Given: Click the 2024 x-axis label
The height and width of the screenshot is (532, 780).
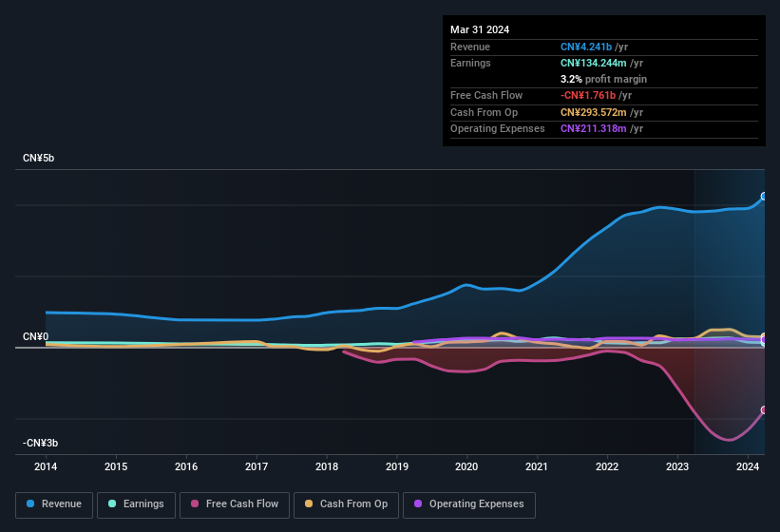Looking at the screenshot, I should [748, 466].
